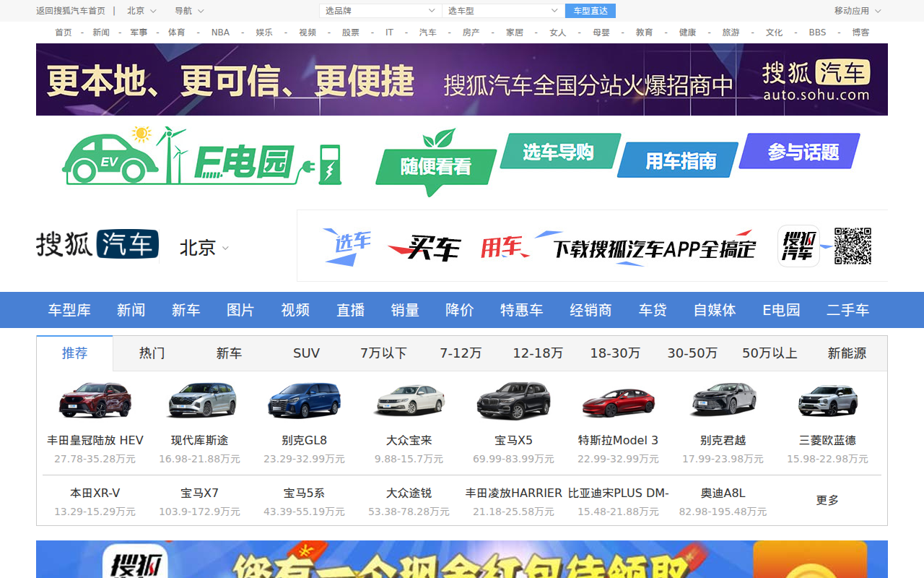Open the 奥迪A8L listing
Viewport: 924px width, 578px height.
point(723,493)
